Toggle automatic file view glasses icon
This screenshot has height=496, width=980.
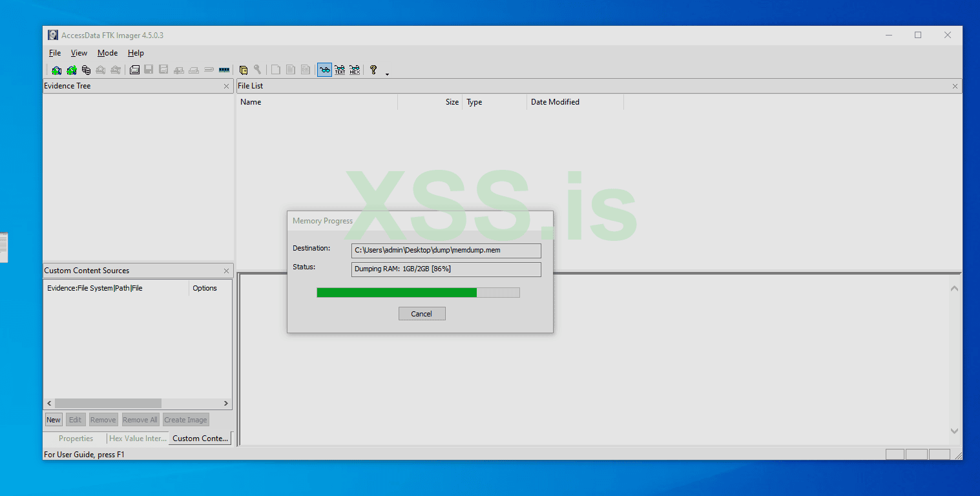[324, 70]
